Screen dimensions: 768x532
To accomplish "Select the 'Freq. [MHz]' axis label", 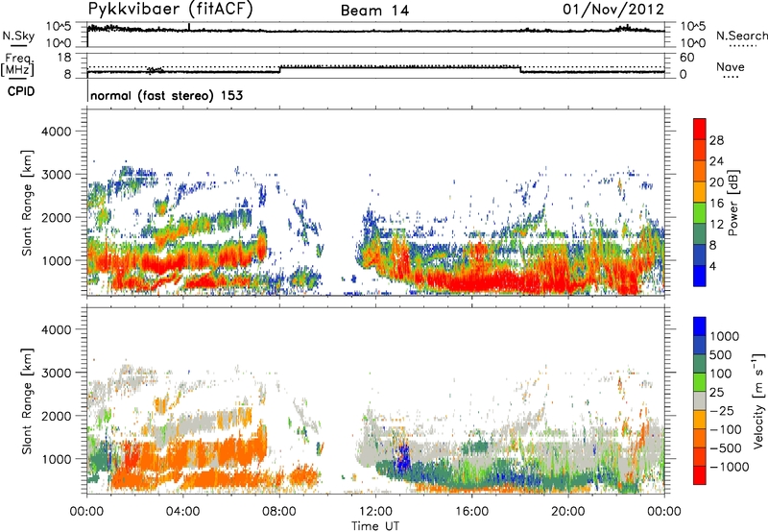I will pos(17,64).
